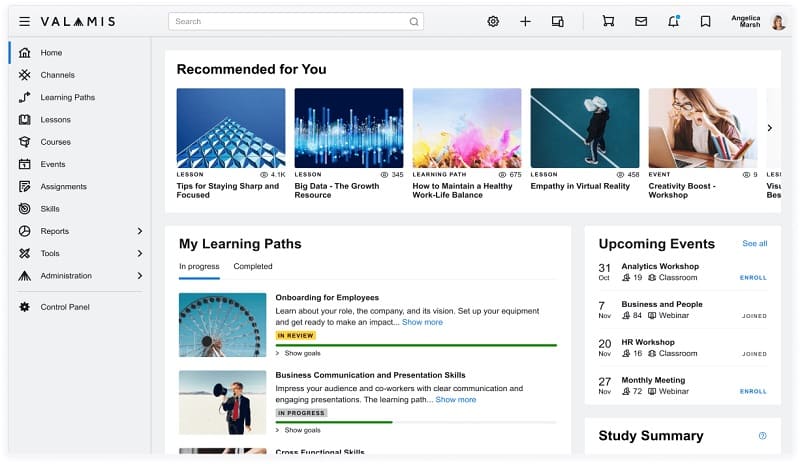Open the mail envelope icon
Image resolution: width=800 pixels, height=464 pixels.
pyautogui.click(x=641, y=21)
